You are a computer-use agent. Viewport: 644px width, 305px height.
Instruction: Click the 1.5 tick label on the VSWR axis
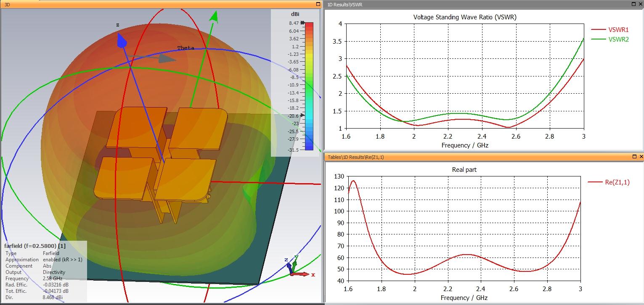(x=337, y=111)
